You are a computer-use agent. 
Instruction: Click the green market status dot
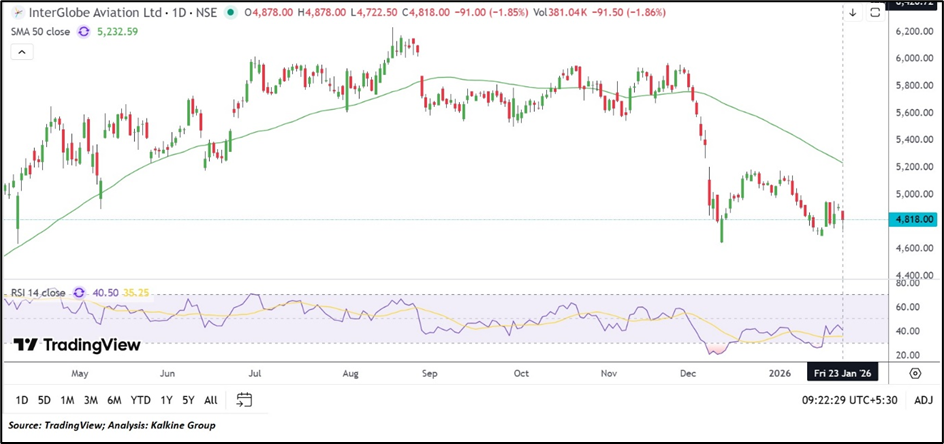pyautogui.click(x=233, y=13)
